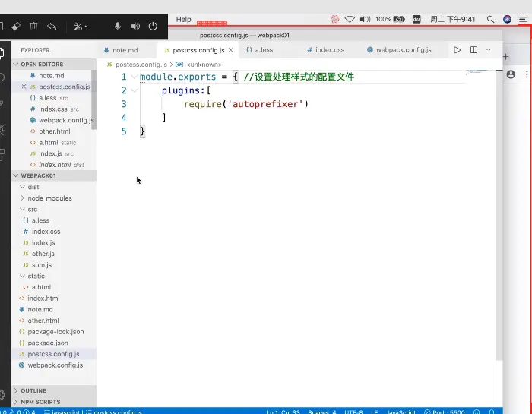Click the volume icon in macOS menu bar
532x414 pixels.
[x=365, y=19]
